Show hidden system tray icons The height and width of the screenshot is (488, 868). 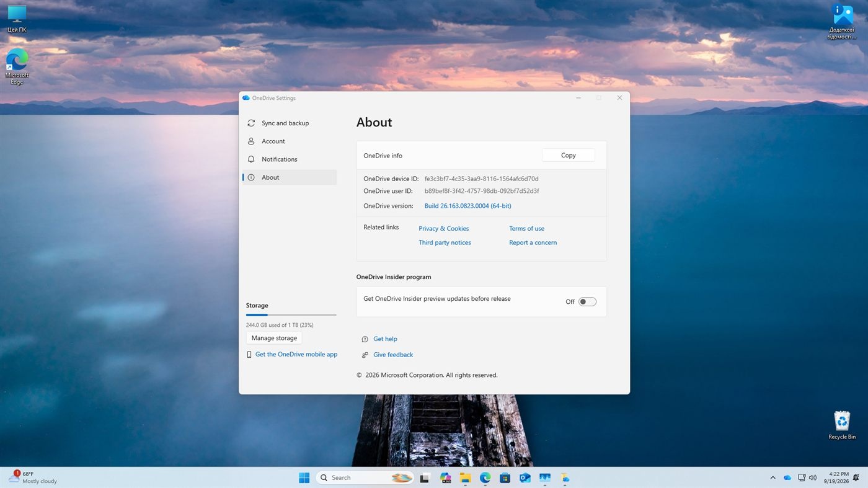pyautogui.click(x=773, y=477)
